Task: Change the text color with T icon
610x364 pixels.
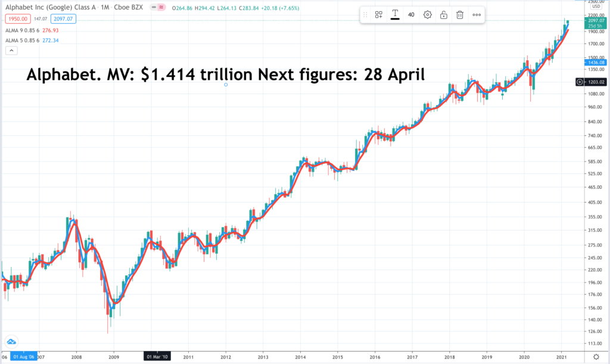Action: tap(395, 15)
